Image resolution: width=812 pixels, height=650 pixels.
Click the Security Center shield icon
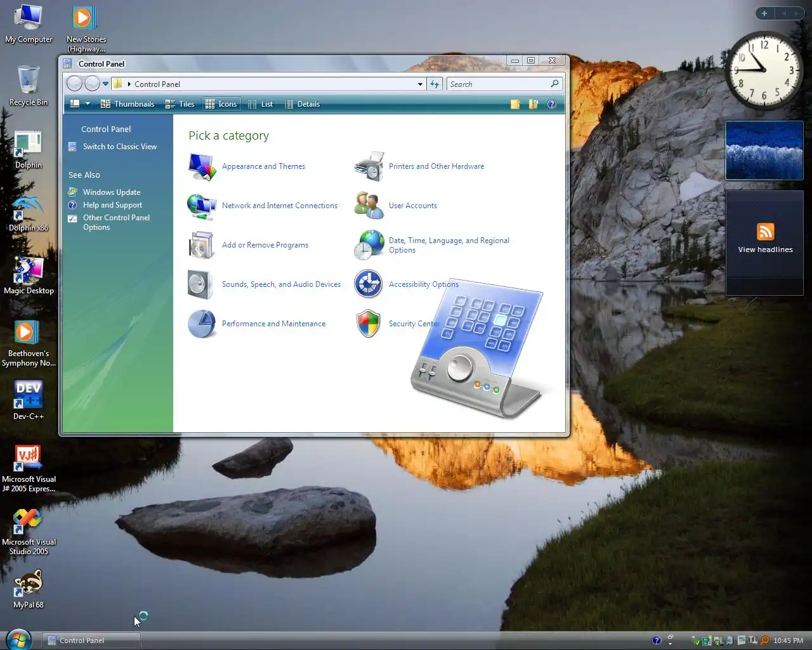point(369,324)
